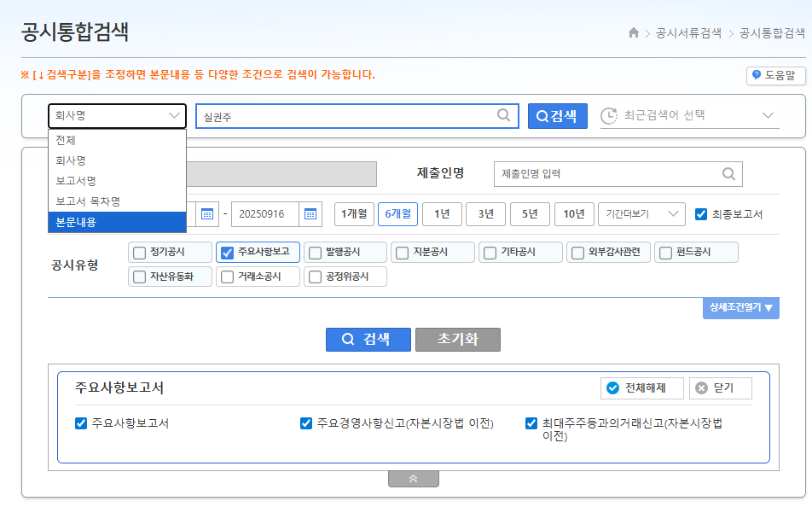Click the home icon in the breadcrumb
Viewport: 812px width, 507px height.
coord(634,32)
